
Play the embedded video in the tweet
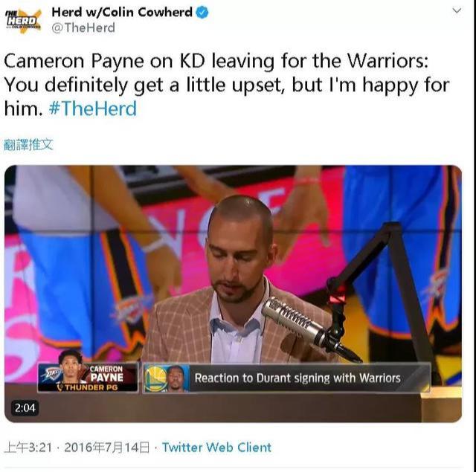[233, 294]
